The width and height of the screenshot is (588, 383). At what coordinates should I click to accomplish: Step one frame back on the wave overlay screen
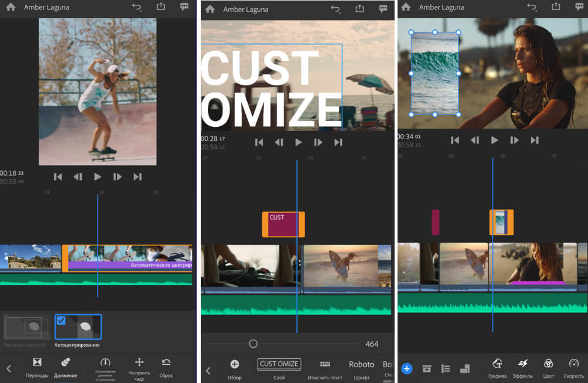coord(475,140)
